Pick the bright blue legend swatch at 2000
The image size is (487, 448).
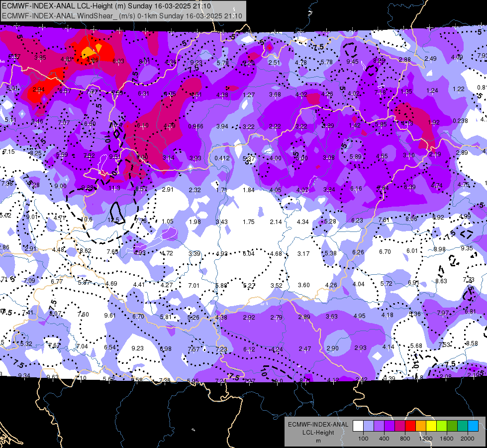pyautogui.click(x=473, y=426)
